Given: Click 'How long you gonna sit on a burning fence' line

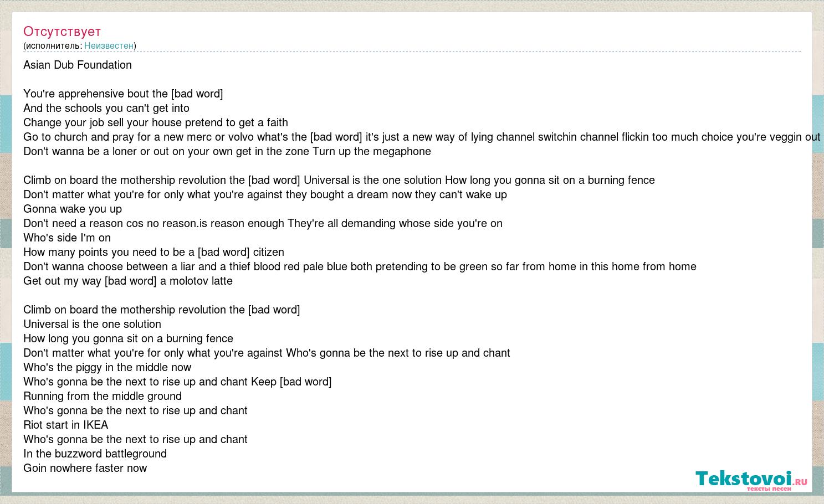Looking at the screenshot, I should pyautogui.click(x=129, y=338).
